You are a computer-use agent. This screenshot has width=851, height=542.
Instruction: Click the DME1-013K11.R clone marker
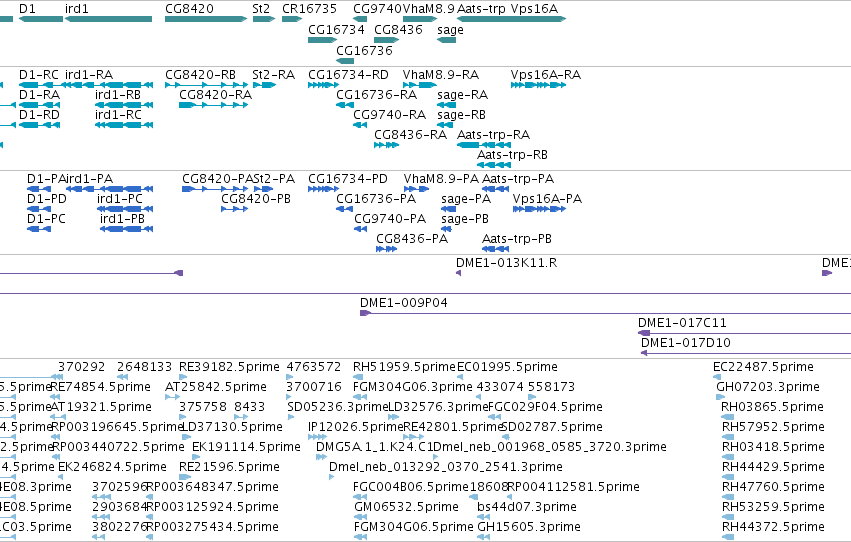[459, 273]
